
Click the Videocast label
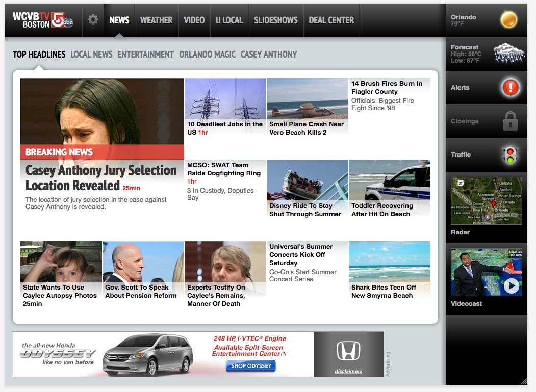[x=466, y=304]
